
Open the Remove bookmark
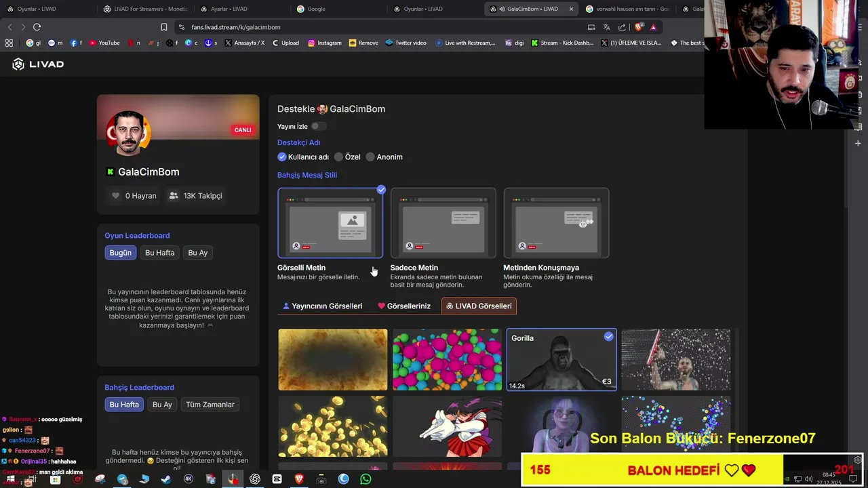tap(363, 43)
